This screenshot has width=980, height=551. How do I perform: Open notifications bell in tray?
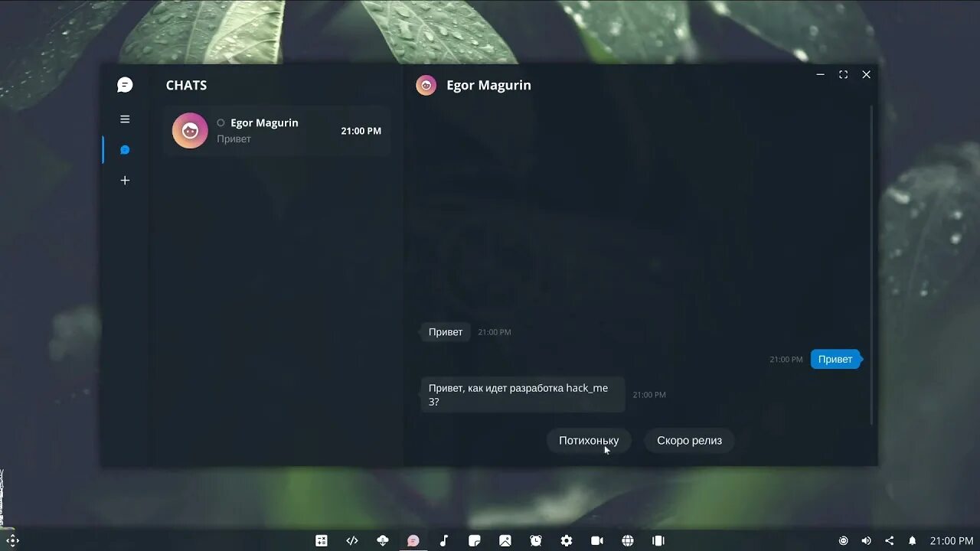click(912, 540)
